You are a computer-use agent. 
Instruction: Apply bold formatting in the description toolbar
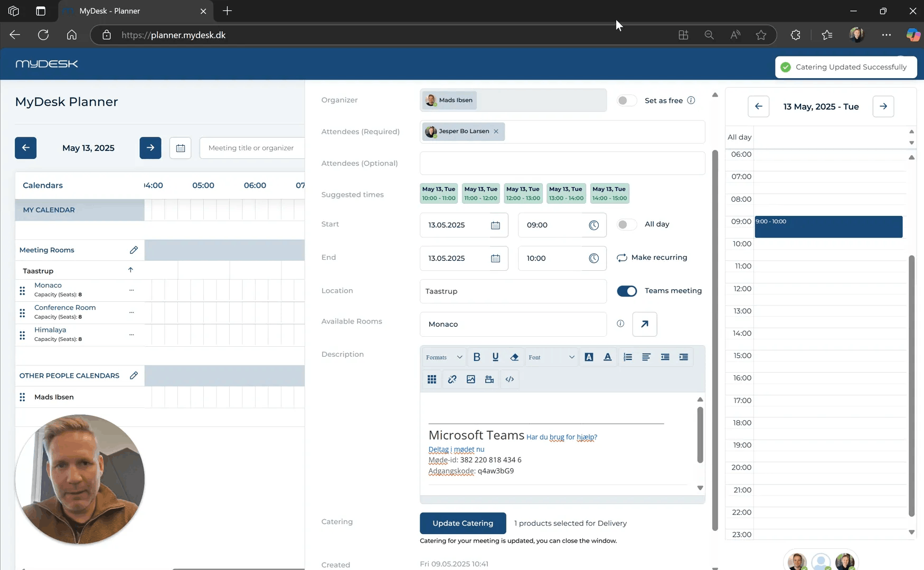pos(477,357)
